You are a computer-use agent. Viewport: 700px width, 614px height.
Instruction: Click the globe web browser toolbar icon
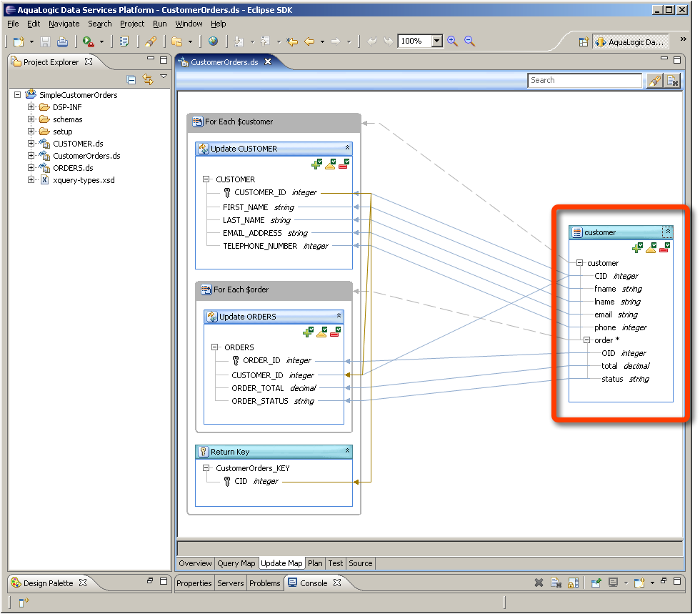click(214, 41)
